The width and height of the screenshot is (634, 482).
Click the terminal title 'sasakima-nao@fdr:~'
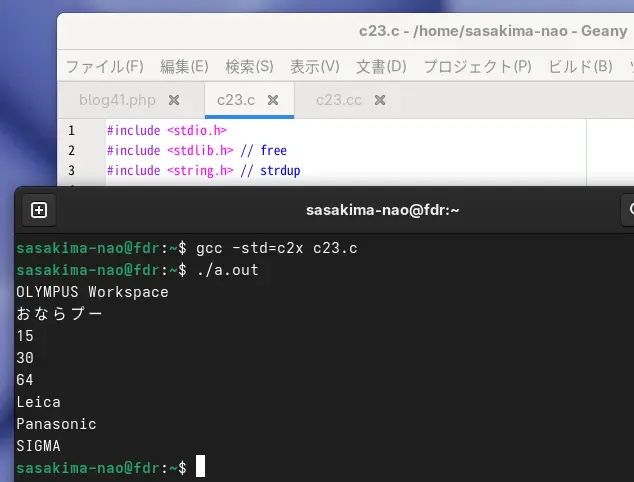pos(383,210)
